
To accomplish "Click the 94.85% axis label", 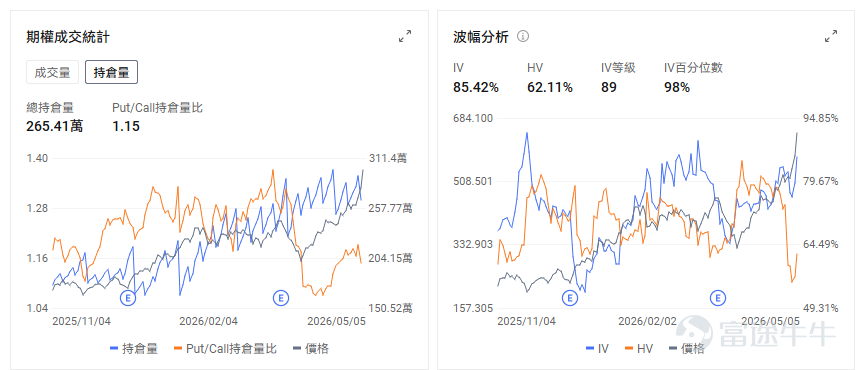I will tap(820, 118).
